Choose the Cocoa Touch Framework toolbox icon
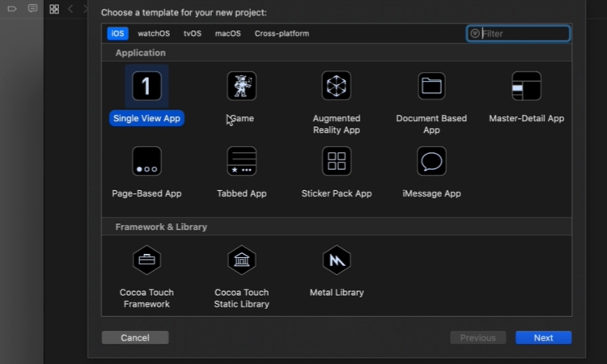Image resolution: width=607 pixels, height=364 pixels. tap(146, 260)
